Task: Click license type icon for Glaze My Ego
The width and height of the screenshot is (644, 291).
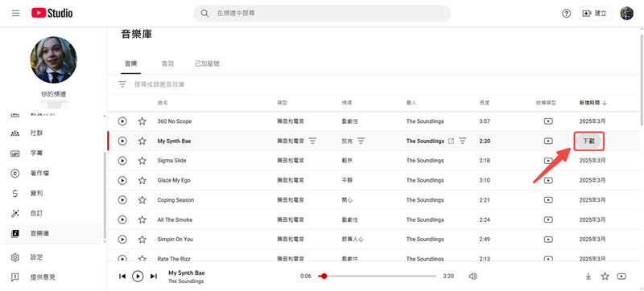Action: 548,180
